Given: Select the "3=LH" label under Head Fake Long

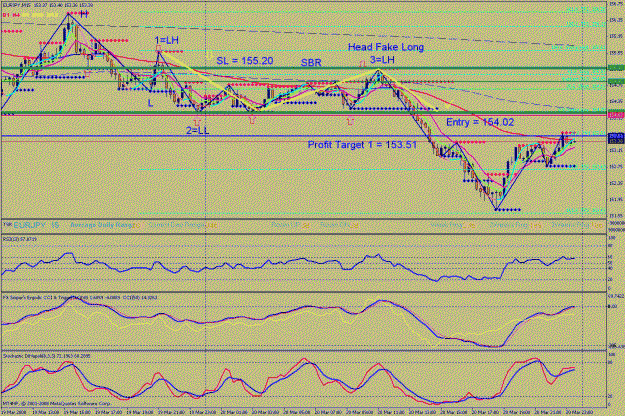Looking at the screenshot, I should tap(382, 60).
